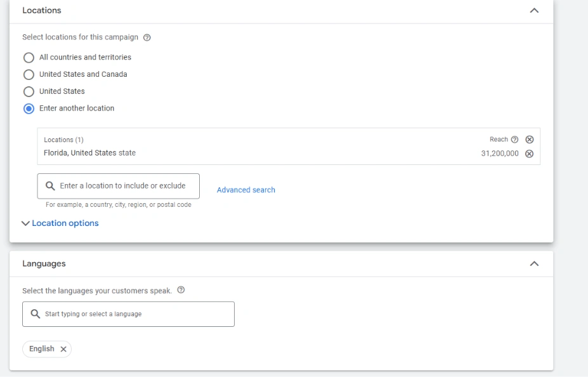Collapse the Languages section

click(x=535, y=264)
